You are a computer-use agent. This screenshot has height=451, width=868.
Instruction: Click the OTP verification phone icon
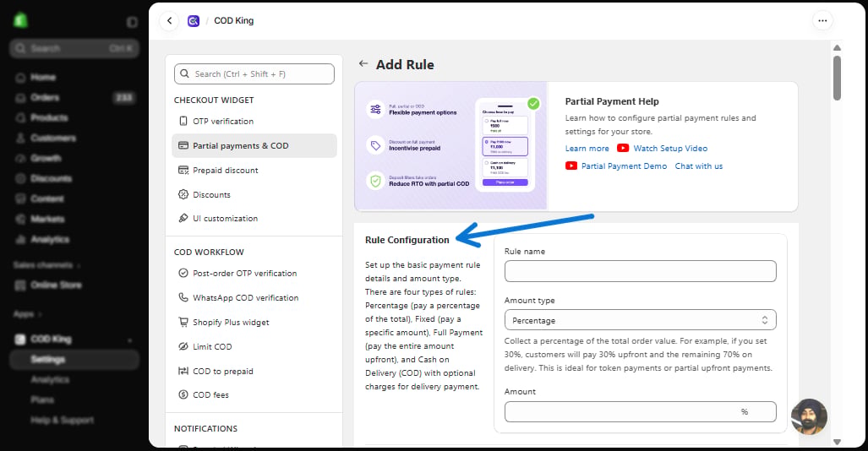click(x=183, y=121)
